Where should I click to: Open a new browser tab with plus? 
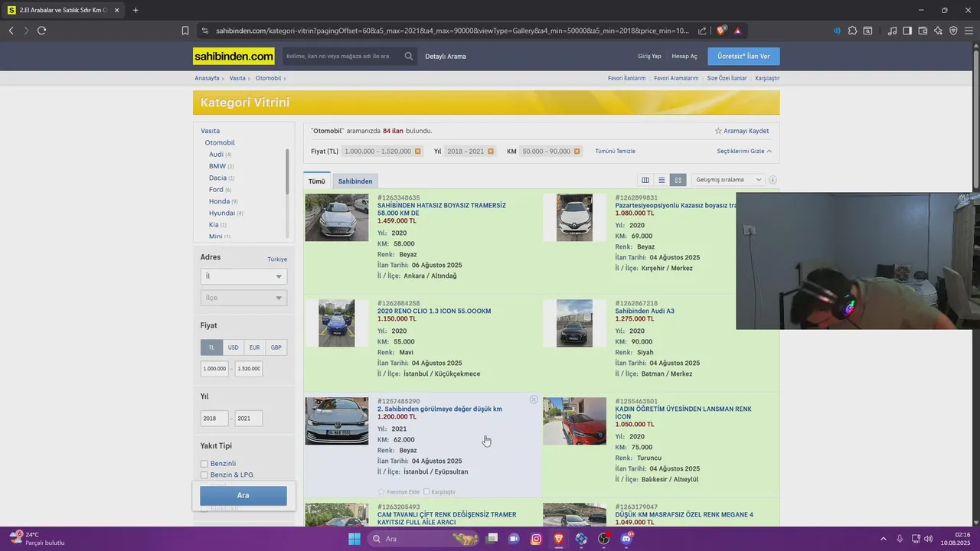136,10
